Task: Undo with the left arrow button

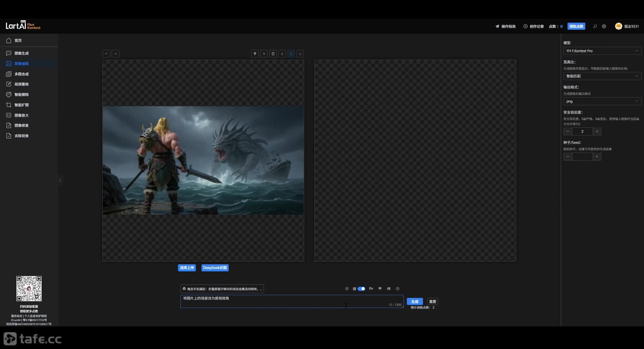Action: [106, 54]
